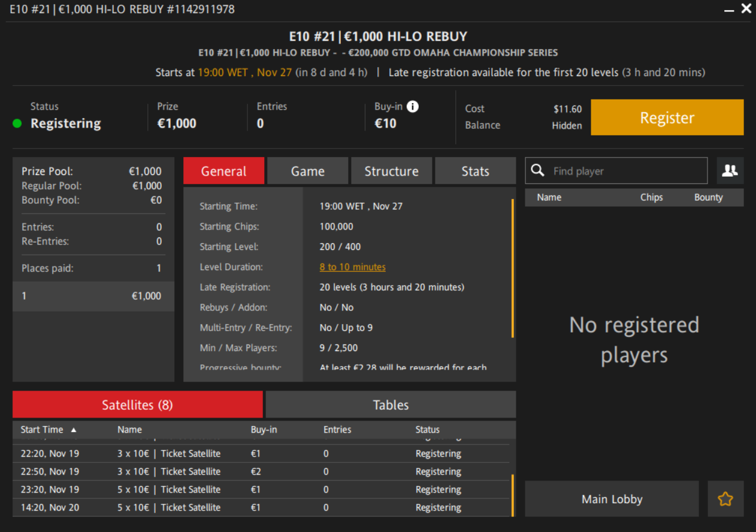756x532 pixels.
Task: Close the tournament window with X
Action: (746, 9)
